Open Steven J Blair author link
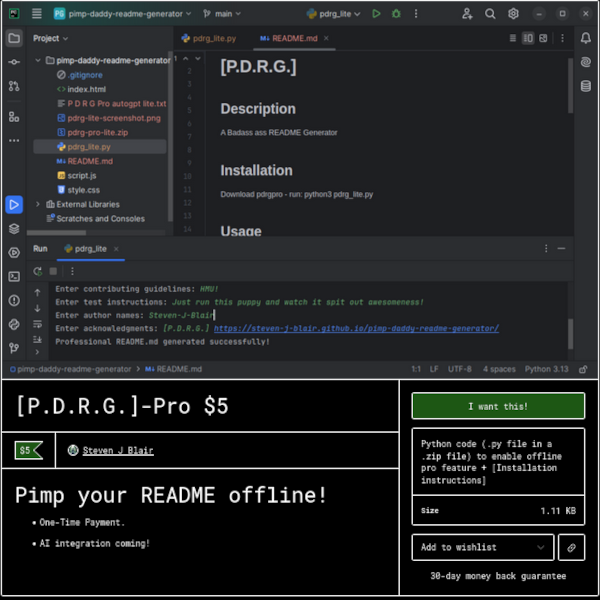The image size is (600, 600). [x=118, y=450]
